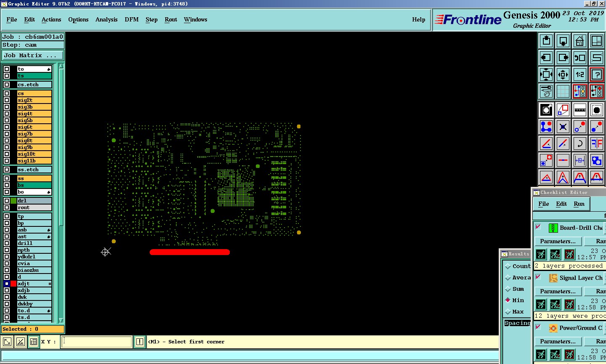The width and height of the screenshot is (606, 364).
Task: Click the 1:2 scale icon
Action: tap(580, 74)
